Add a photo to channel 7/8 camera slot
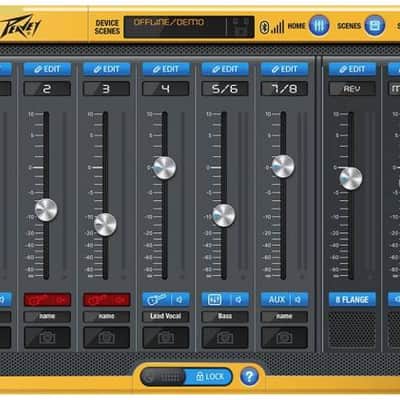Screen dimensions: 400x400 pyautogui.click(x=284, y=338)
